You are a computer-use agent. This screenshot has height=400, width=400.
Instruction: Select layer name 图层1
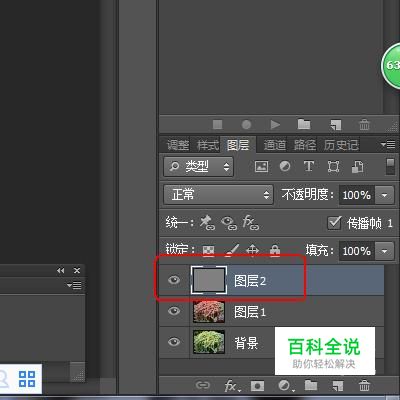[250, 312]
